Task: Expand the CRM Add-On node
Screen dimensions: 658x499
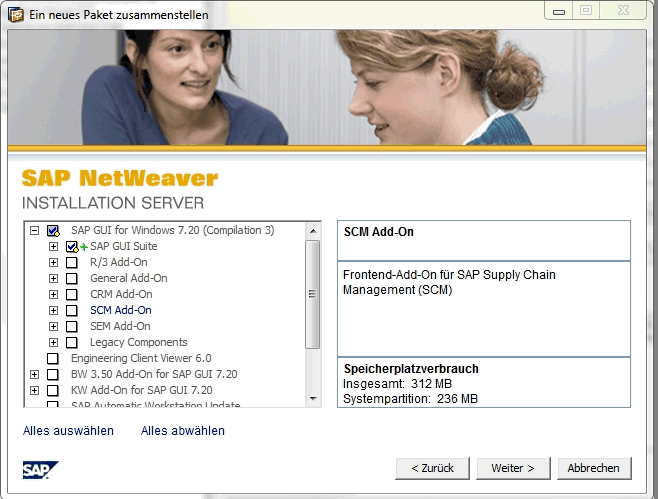Action: click(x=53, y=294)
